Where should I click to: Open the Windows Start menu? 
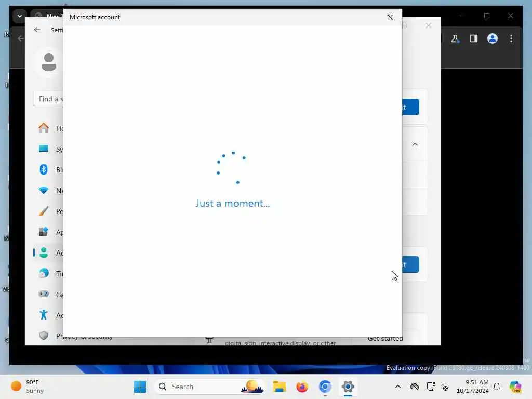pos(140,387)
